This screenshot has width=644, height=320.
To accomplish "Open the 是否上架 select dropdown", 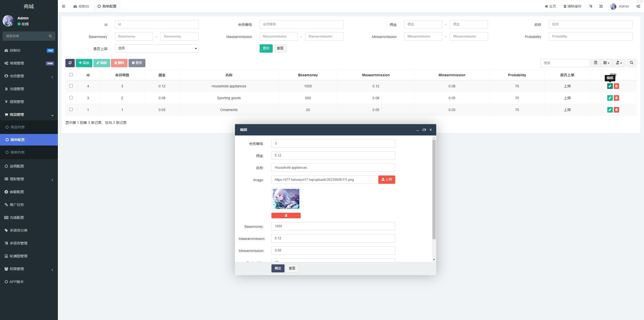I will pyautogui.click(x=156, y=48).
